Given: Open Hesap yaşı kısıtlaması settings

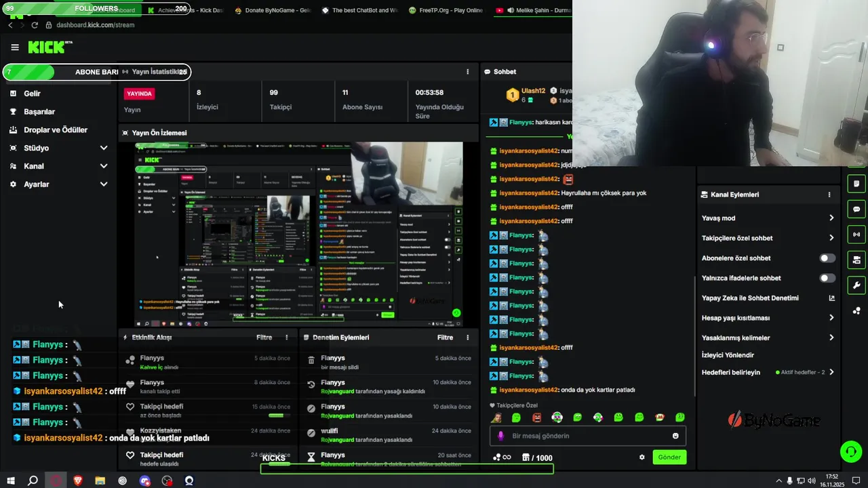Looking at the screenshot, I should click(768, 318).
